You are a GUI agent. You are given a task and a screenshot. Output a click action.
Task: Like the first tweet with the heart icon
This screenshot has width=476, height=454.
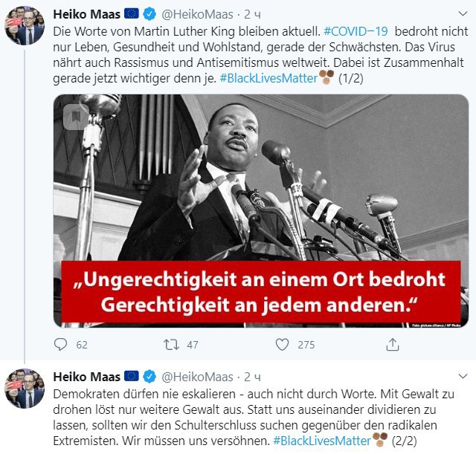point(282,345)
